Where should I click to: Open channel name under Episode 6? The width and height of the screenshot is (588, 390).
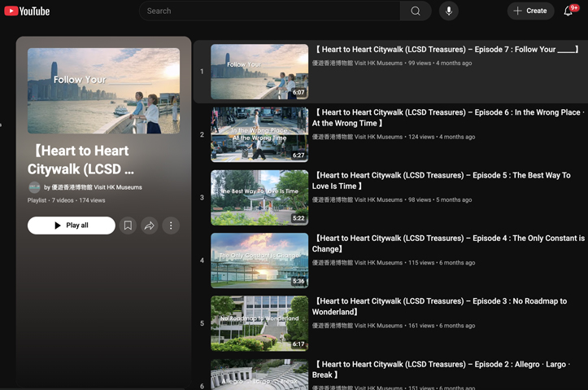(x=357, y=137)
